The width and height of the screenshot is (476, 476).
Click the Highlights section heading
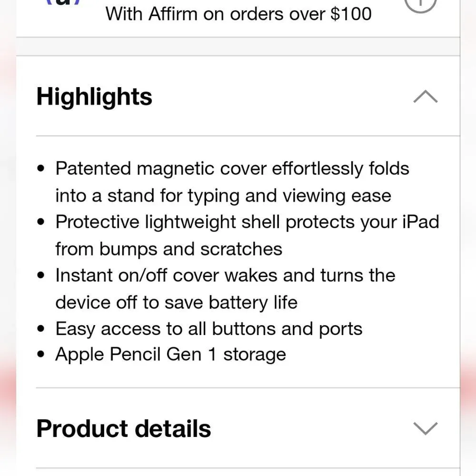(x=94, y=97)
